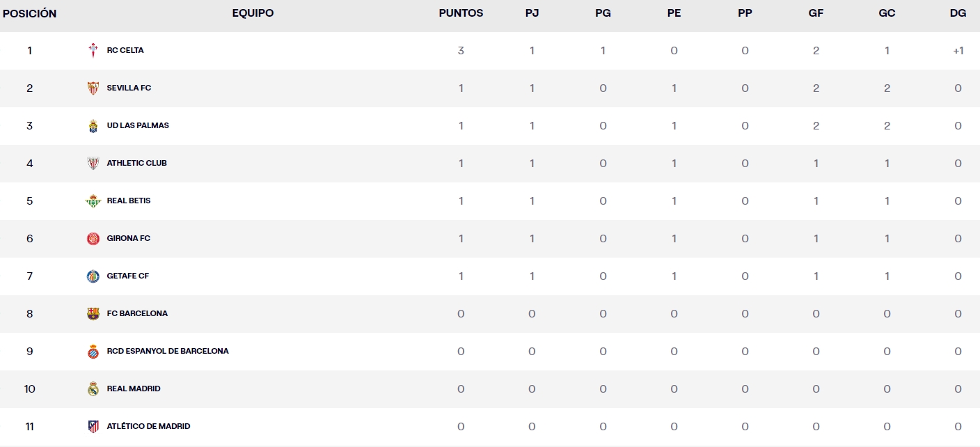Click the PUNTOS column header

461,13
